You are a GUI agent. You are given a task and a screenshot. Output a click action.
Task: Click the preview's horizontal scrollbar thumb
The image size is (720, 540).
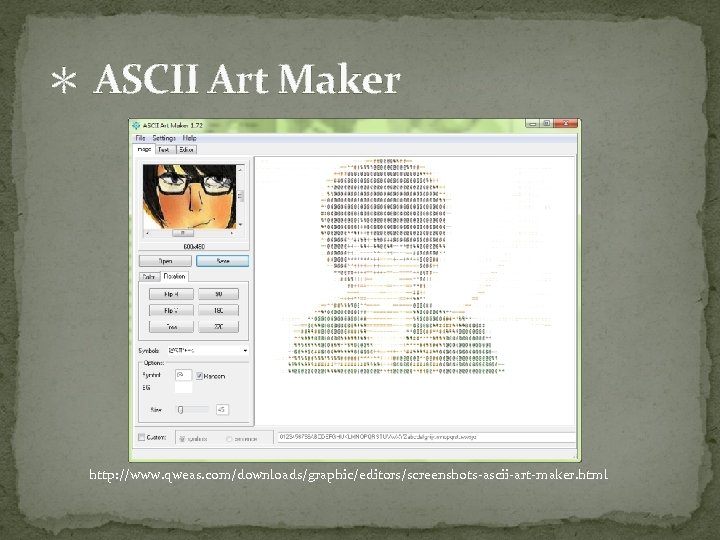point(183,233)
